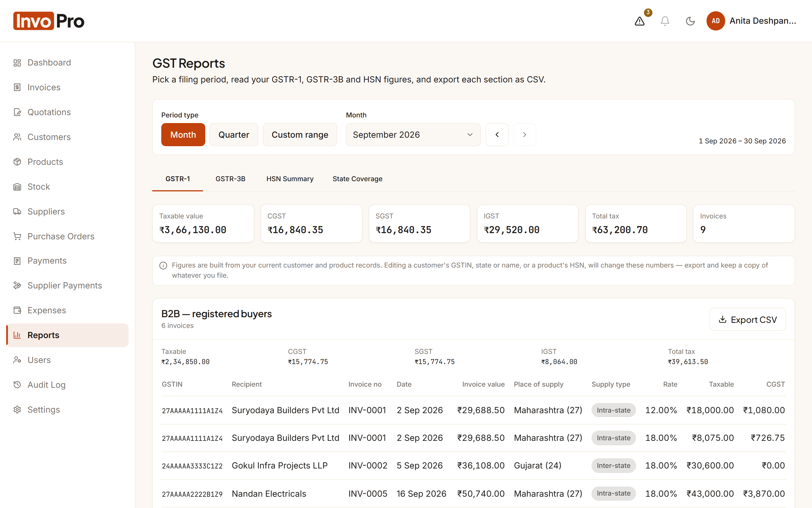812x508 pixels.
Task: Click the Total tax card ₹63,200.70
Action: point(636,224)
